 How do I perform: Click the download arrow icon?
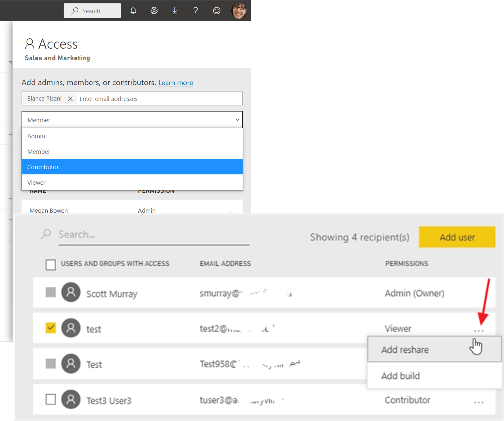coord(175,11)
